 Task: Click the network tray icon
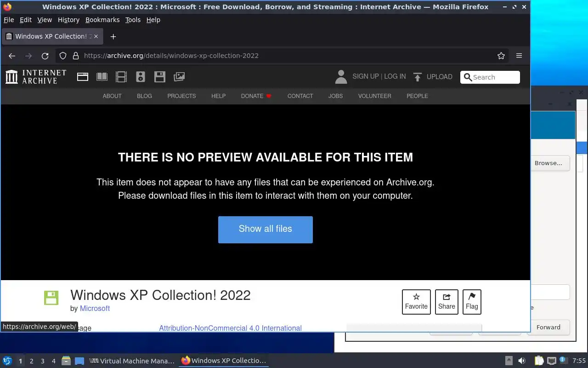click(x=552, y=361)
